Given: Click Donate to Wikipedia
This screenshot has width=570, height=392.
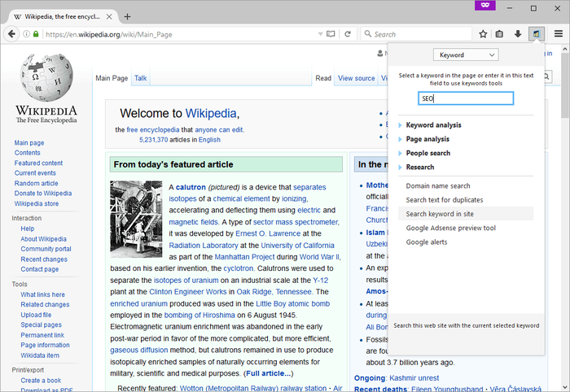Looking at the screenshot, I should coord(43,194).
